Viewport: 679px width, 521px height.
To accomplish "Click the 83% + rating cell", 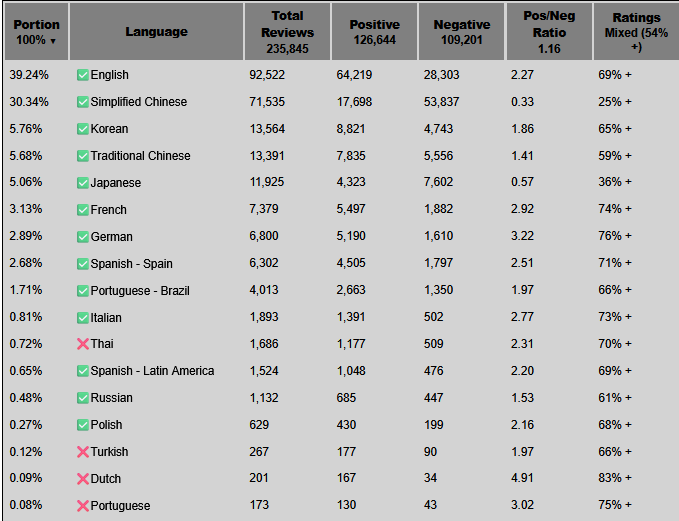I will [x=615, y=478].
